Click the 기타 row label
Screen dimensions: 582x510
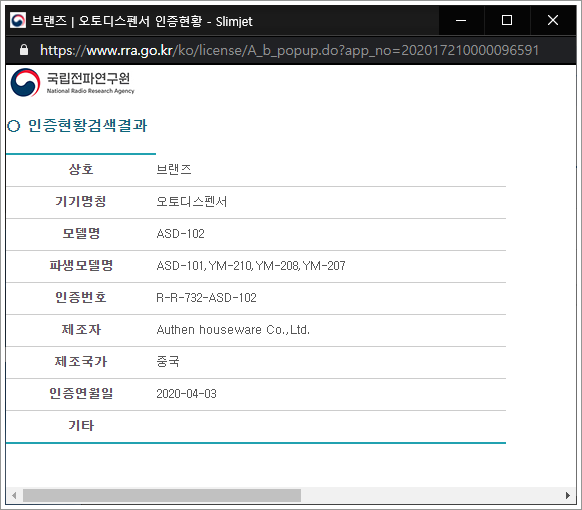coord(81,425)
